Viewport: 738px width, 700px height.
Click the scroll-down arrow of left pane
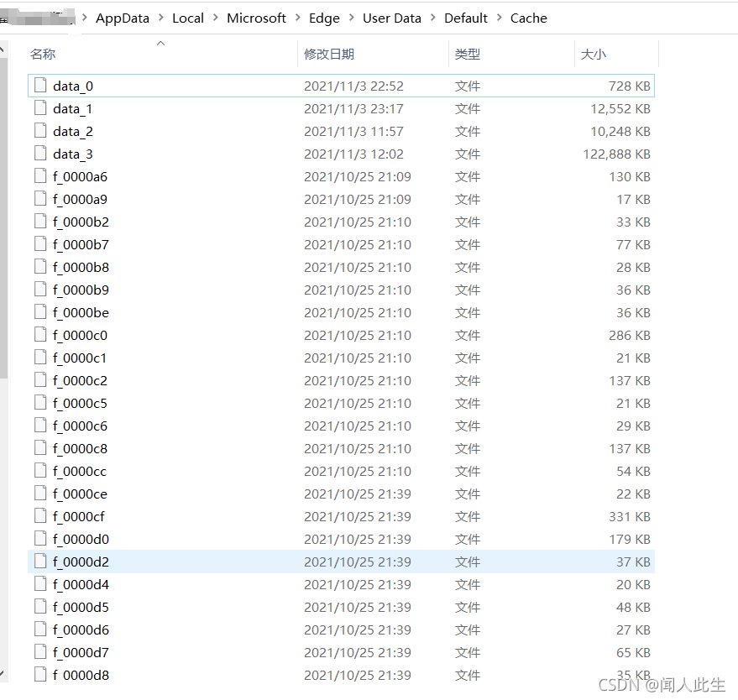pos(3,673)
